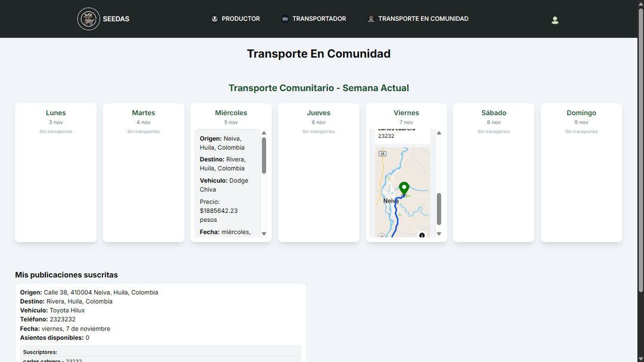This screenshot has height=362, width=644.
Task: Open the TRANSPORTADOR section from navbar
Action: coord(319,18)
